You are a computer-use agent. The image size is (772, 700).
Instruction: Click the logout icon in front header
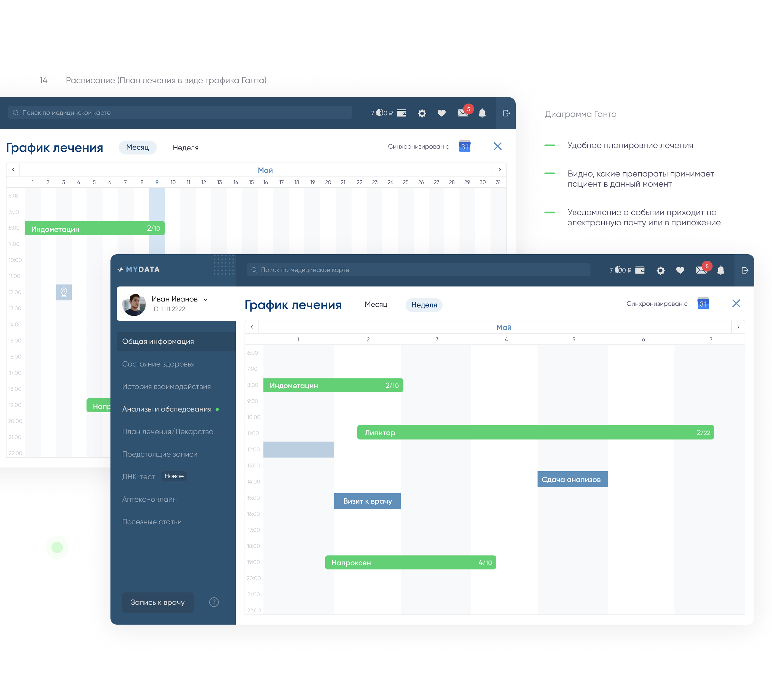coord(744,271)
